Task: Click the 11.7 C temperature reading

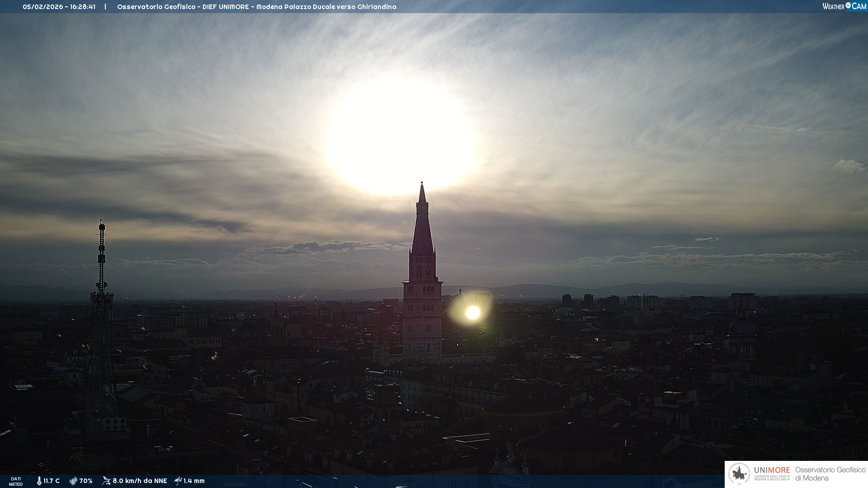Action: (52, 481)
